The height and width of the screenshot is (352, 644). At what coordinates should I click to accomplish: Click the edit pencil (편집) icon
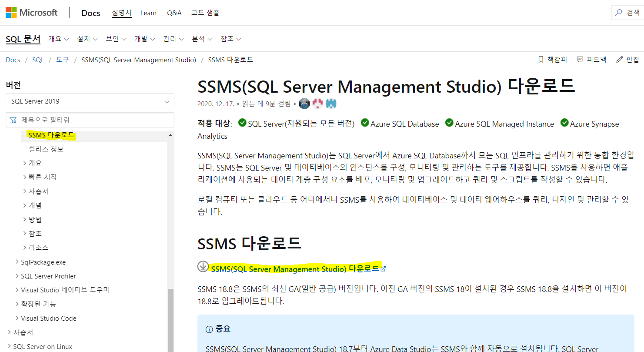point(620,60)
